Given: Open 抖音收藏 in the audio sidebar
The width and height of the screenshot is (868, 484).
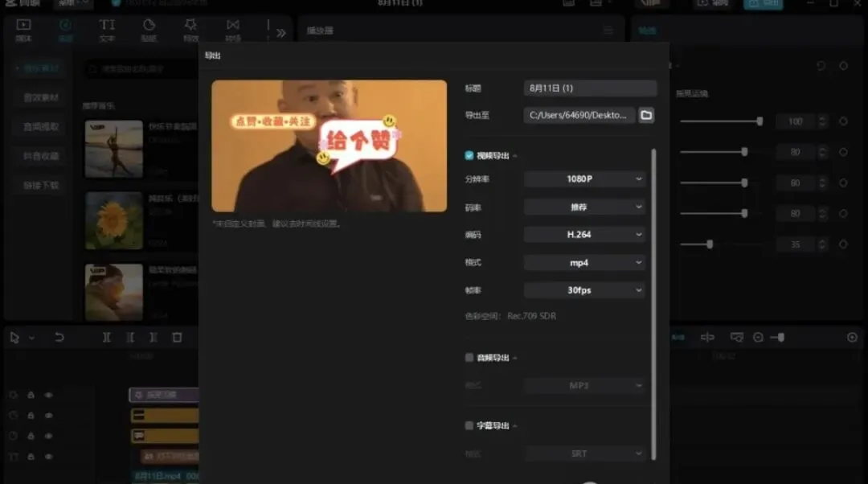Looking at the screenshot, I should [x=41, y=156].
